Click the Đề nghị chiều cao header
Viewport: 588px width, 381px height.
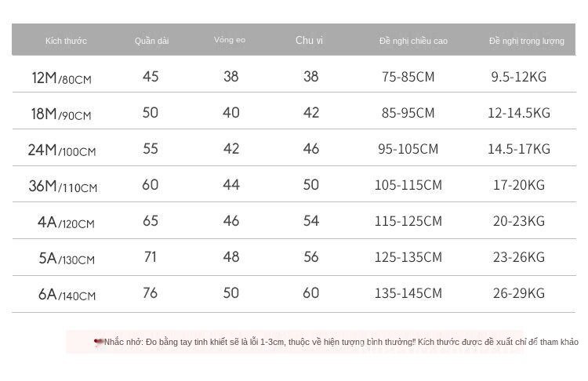[408, 41]
